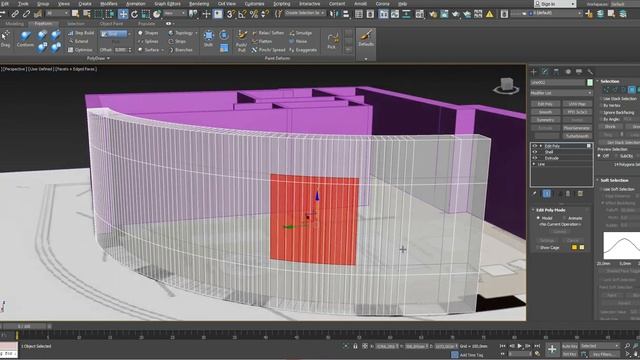This screenshot has height=360, width=640.
Task: Open the Modifiers menu
Action: coord(109,4)
